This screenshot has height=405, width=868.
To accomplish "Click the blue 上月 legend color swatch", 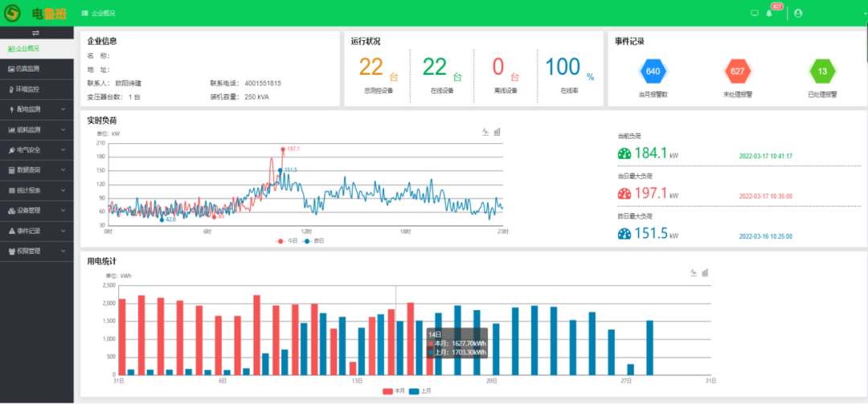I will tap(414, 391).
